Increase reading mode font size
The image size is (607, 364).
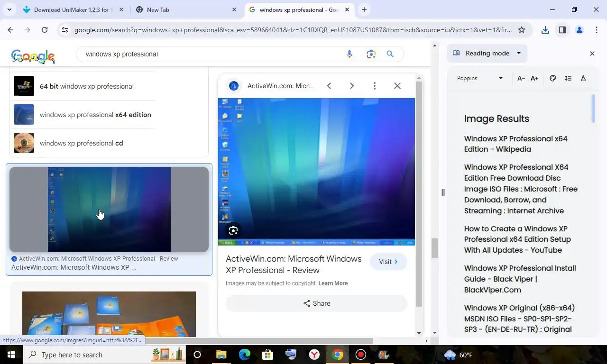(534, 78)
